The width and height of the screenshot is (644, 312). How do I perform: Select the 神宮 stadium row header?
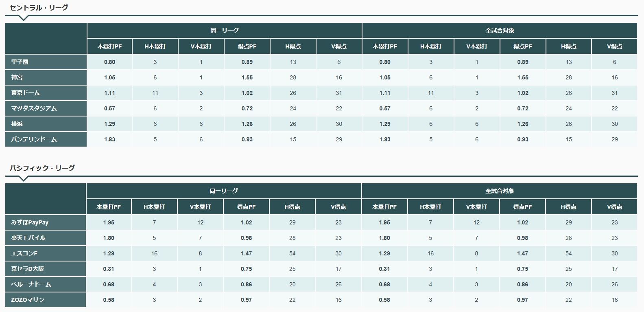(x=46, y=77)
